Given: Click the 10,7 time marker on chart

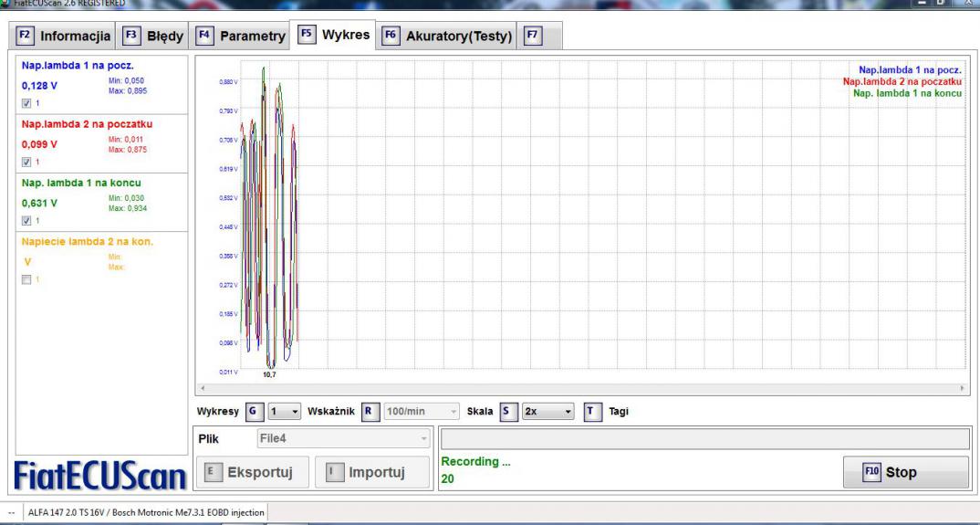Looking at the screenshot, I should (269, 374).
